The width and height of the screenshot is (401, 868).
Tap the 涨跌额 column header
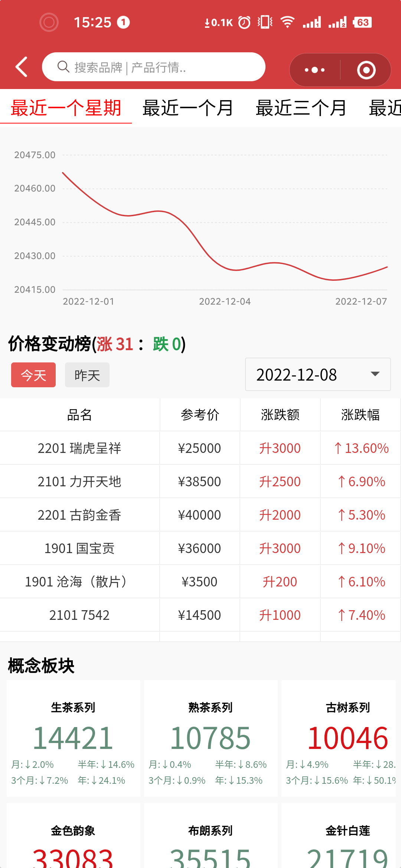tap(280, 415)
